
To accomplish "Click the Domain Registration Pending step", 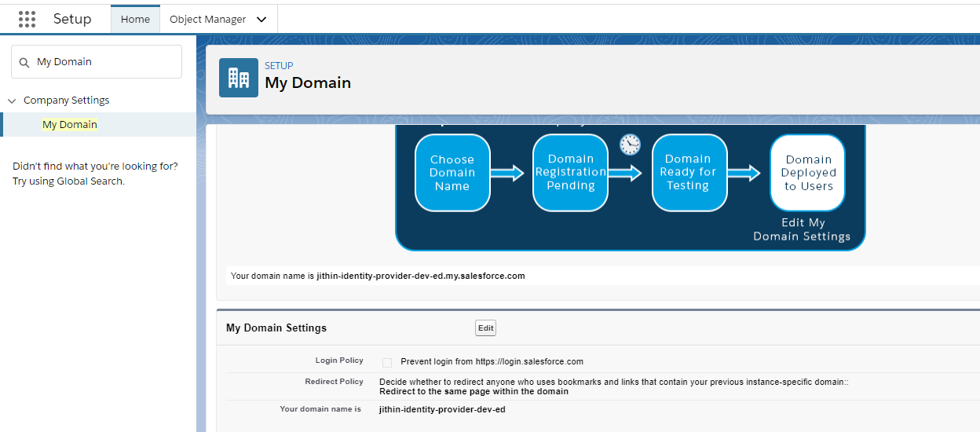I will [x=571, y=173].
